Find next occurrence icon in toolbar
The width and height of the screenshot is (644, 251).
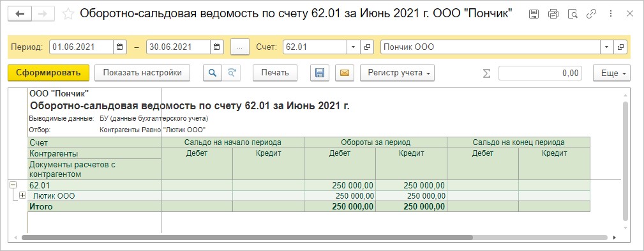[232, 73]
